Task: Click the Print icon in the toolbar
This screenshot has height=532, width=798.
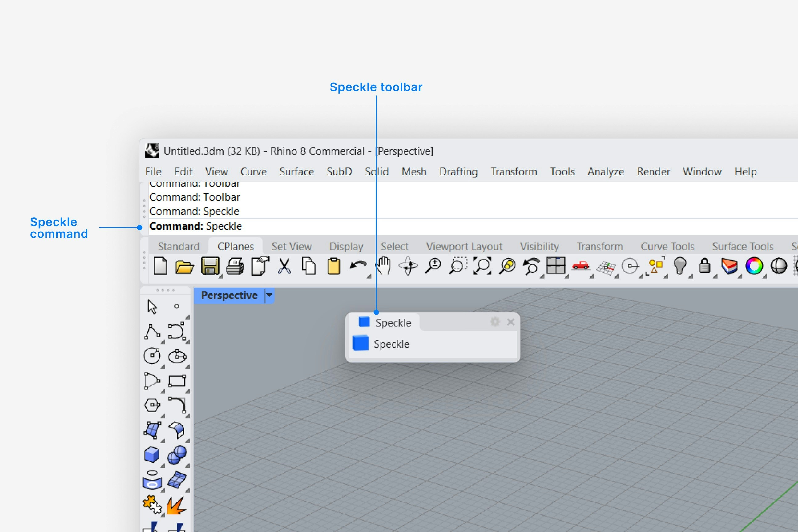Action: point(235,266)
